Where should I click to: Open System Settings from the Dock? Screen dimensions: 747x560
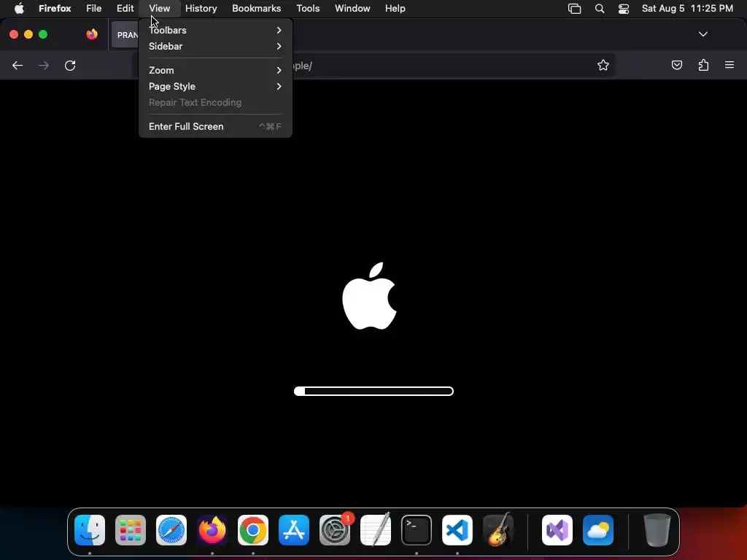335,530
